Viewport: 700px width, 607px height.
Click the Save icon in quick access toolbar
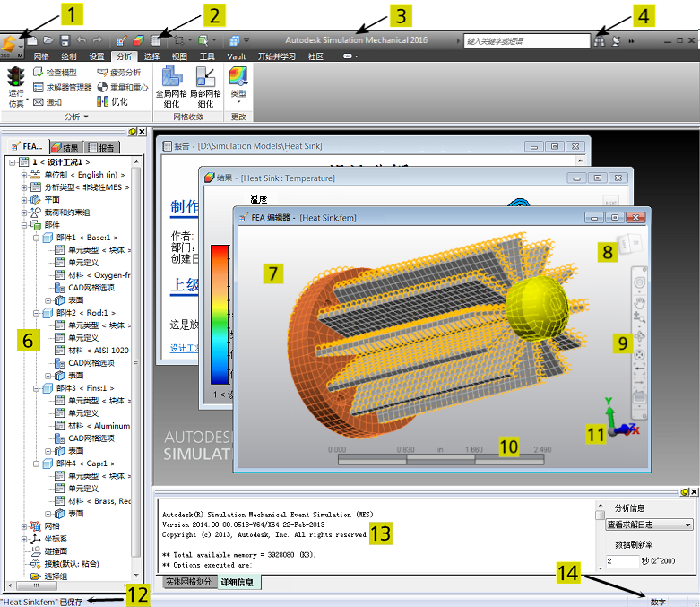[x=65, y=40]
